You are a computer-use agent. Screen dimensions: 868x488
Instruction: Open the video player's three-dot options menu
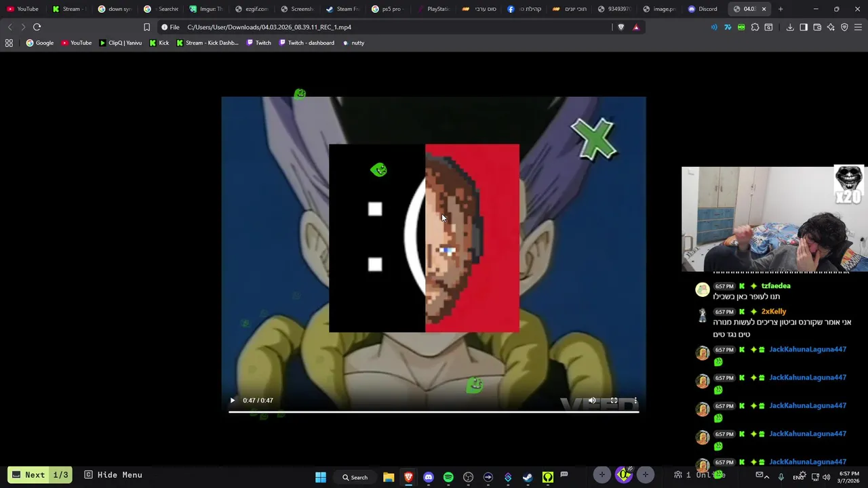635,401
